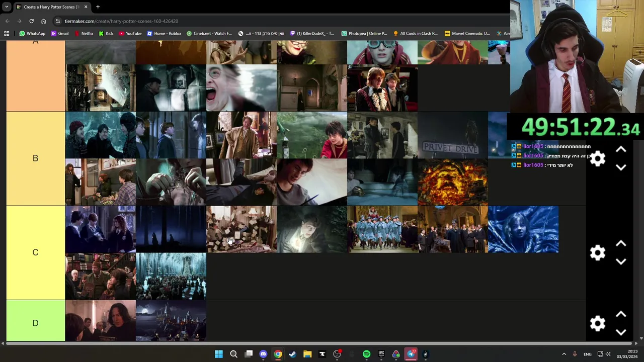Select the flying letters room image in tier C
The image size is (644, 362).
[x=242, y=229]
